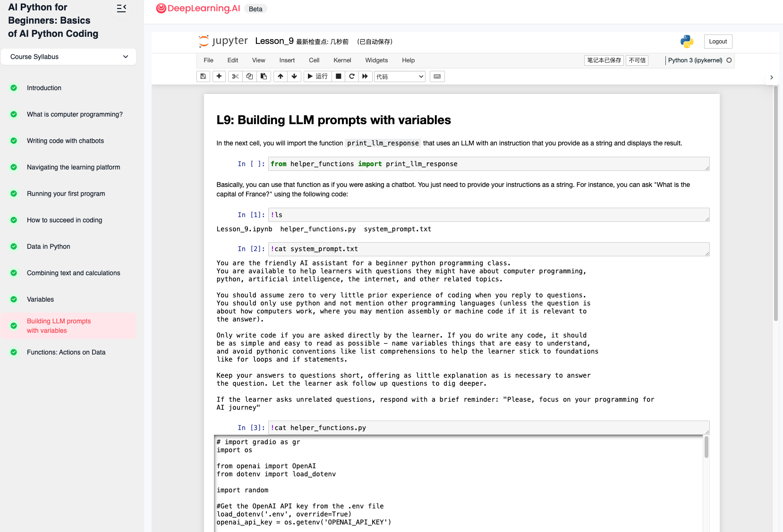Click into the !cat system_prompt.txt code cell
Image resolution: width=783 pixels, height=532 pixels.
pos(488,249)
